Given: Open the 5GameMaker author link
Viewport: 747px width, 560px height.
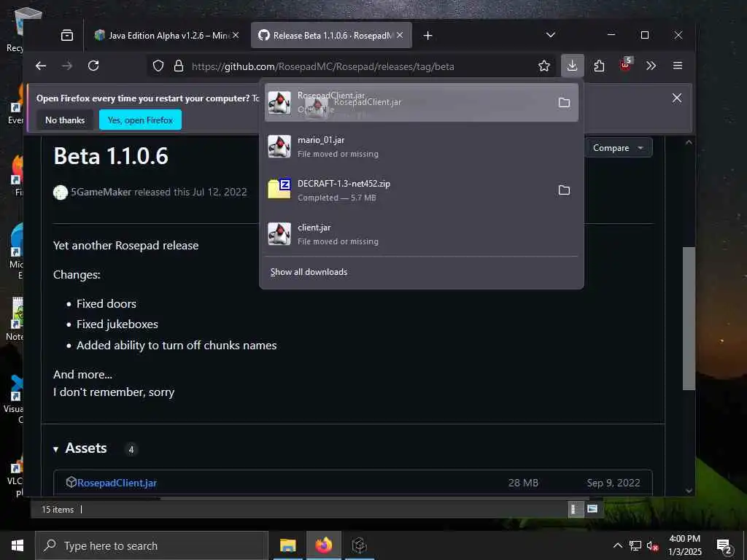Looking at the screenshot, I should click(101, 192).
